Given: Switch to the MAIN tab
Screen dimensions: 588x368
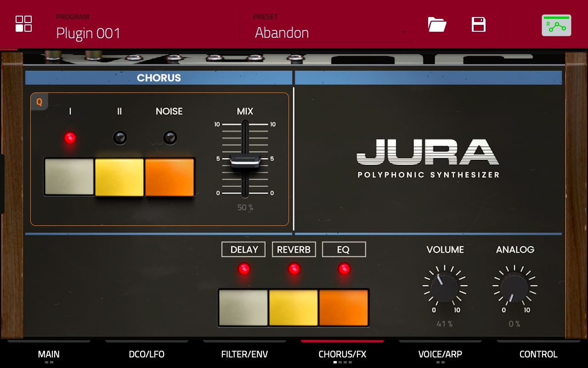Looking at the screenshot, I should coord(49,354).
